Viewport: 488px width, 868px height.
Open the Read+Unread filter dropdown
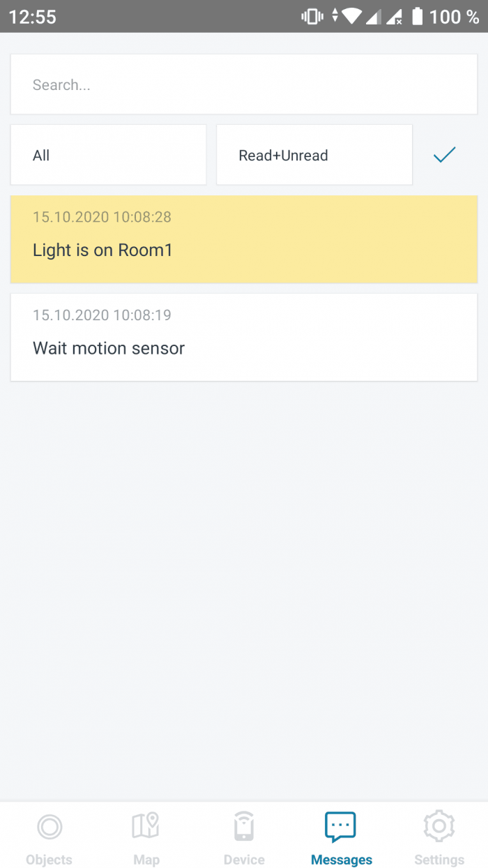(x=314, y=155)
